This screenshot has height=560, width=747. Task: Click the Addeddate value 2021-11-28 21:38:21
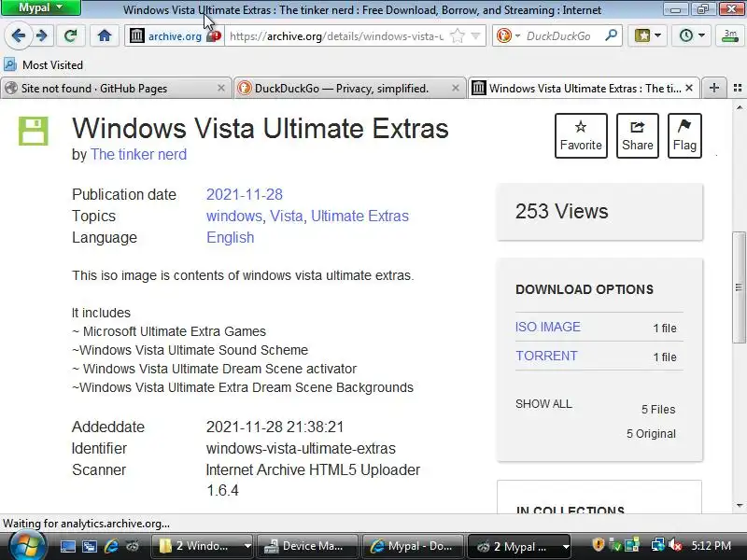pos(275,427)
